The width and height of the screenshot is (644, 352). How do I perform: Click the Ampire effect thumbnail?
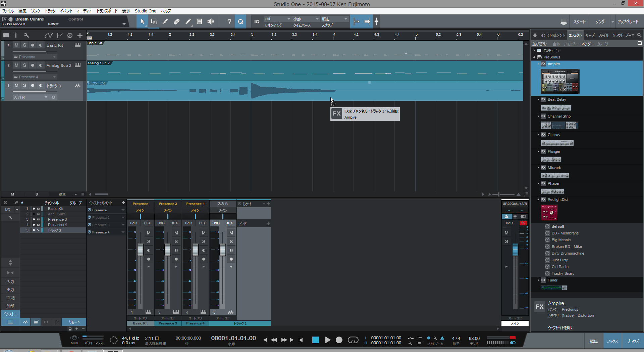click(x=560, y=82)
